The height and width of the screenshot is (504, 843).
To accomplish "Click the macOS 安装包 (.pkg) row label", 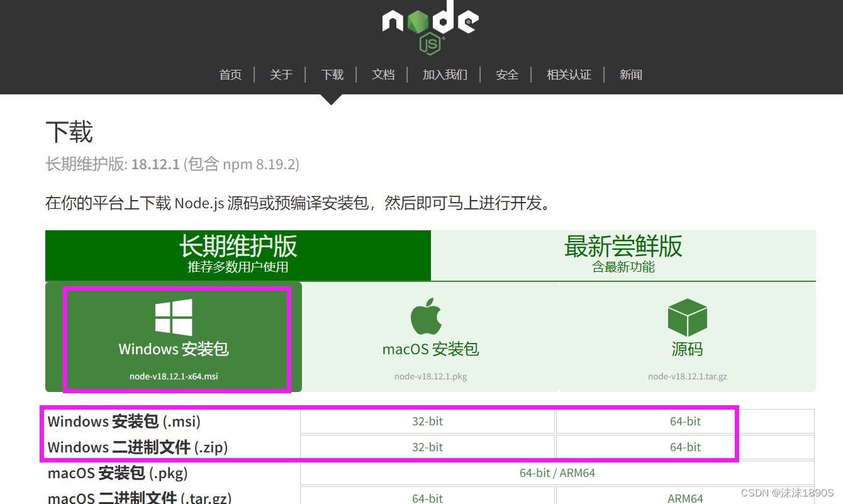I will click(118, 473).
